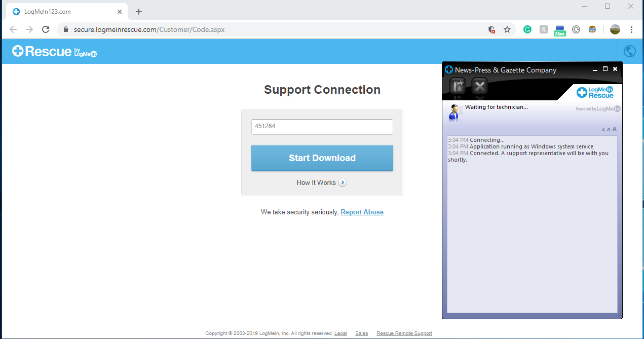
Task: Click the disconnect X button in Rescue applet toolbar
Action: 480,87
